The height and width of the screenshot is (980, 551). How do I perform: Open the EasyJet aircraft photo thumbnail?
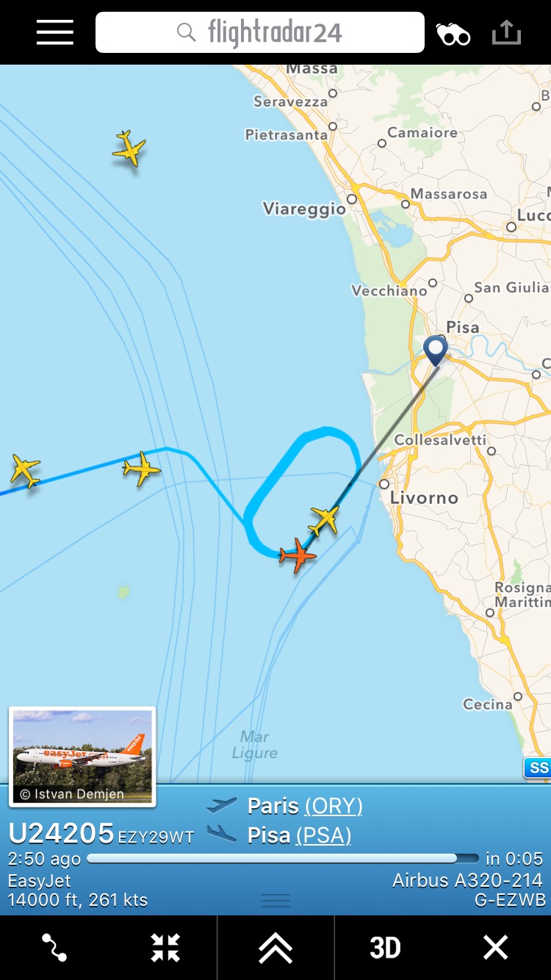point(82,757)
